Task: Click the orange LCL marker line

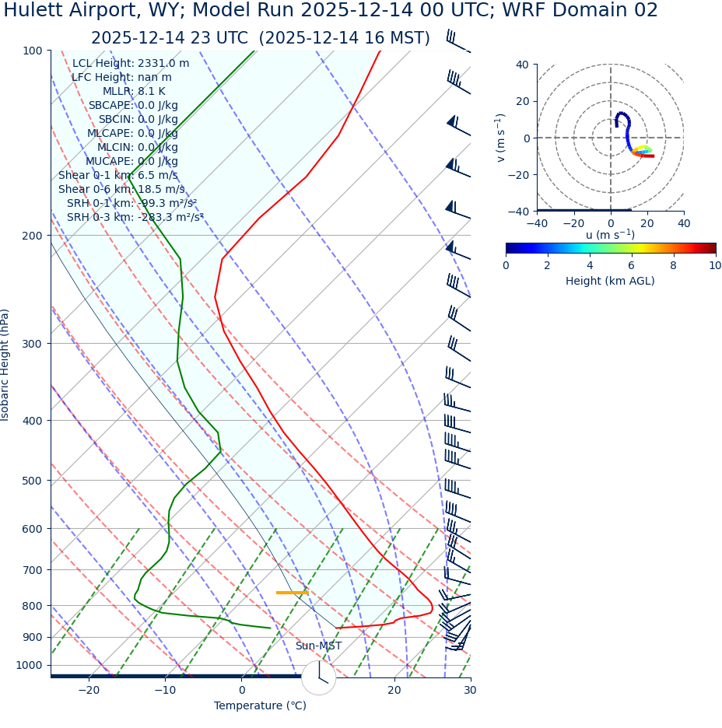Action: [292, 593]
